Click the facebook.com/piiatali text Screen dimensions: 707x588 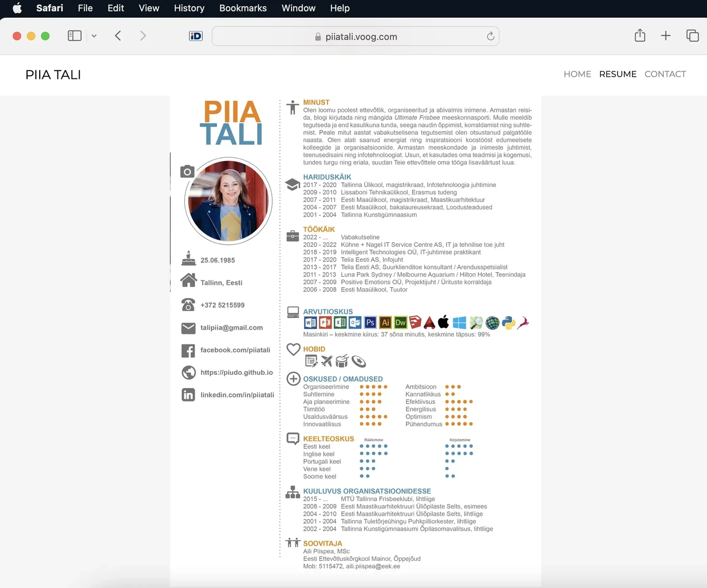(235, 350)
